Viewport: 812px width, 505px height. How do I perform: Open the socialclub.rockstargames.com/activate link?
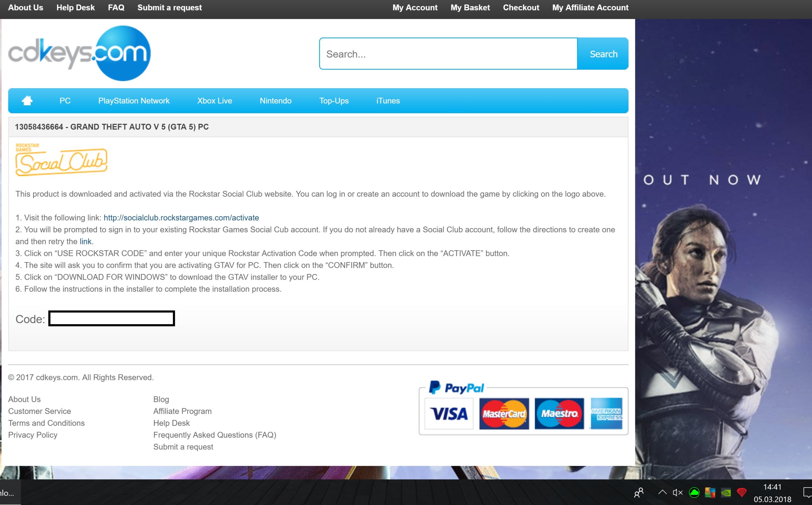tap(181, 218)
